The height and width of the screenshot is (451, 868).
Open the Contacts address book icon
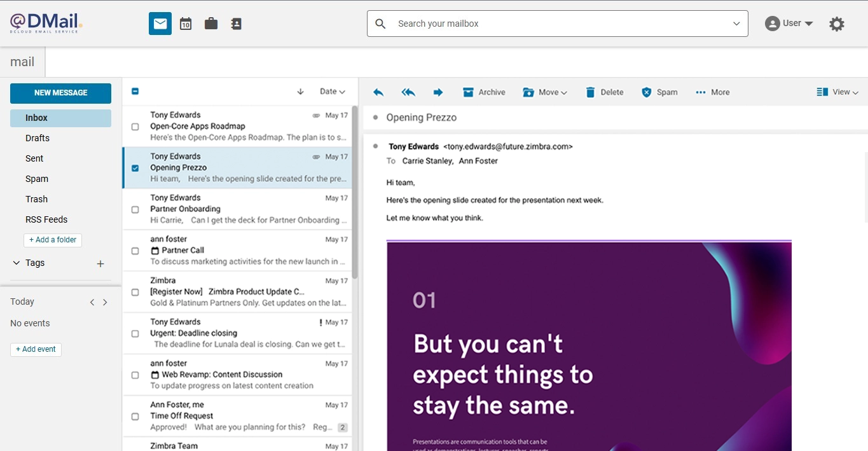(x=236, y=24)
